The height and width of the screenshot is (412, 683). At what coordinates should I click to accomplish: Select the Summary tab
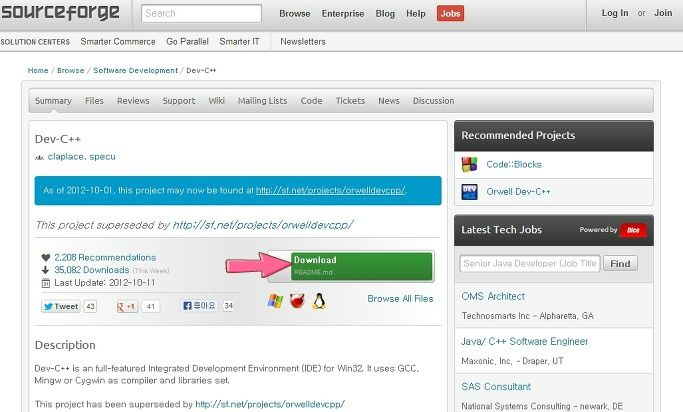(x=53, y=101)
